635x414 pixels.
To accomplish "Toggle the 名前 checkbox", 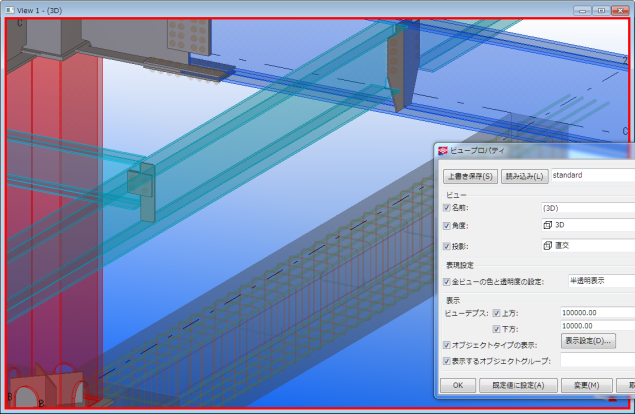I will 447,208.
